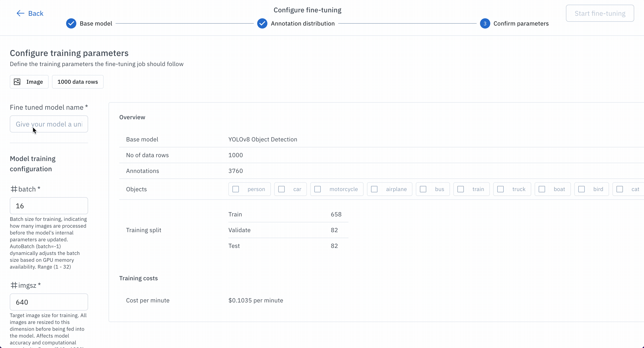Tick the bus object checkbox

click(x=423, y=189)
